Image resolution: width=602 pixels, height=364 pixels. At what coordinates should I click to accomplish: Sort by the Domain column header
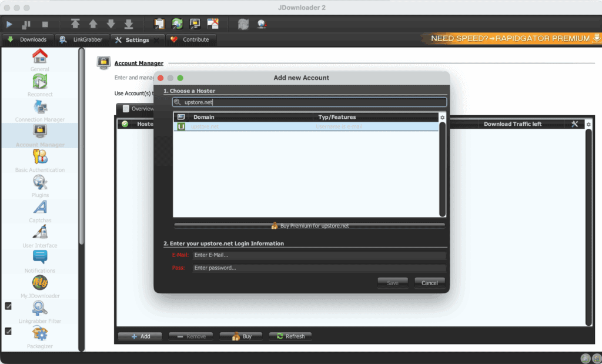(x=250, y=117)
